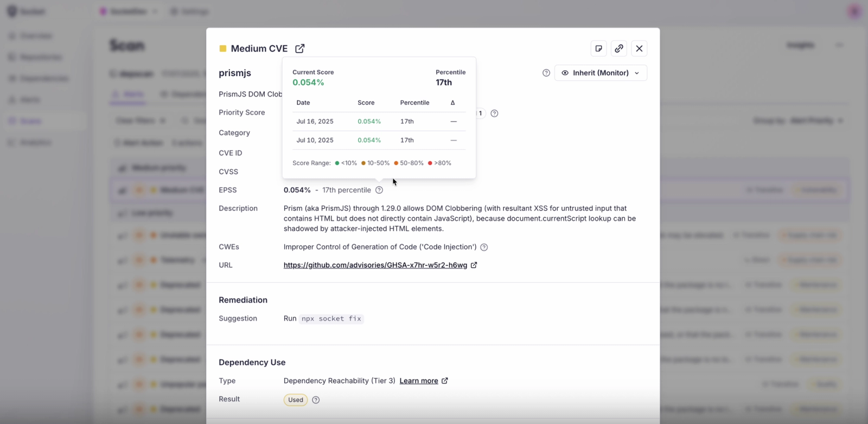Screen dimensions: 868x424
Task: Click the yellow Medium severity square
Action: click(222, 48)
